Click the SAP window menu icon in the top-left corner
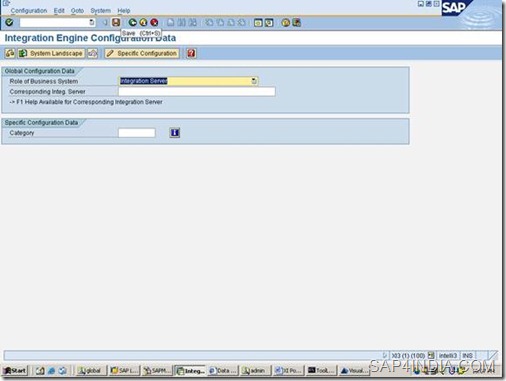Screen dimensions: 506x381 coord(6,3)
